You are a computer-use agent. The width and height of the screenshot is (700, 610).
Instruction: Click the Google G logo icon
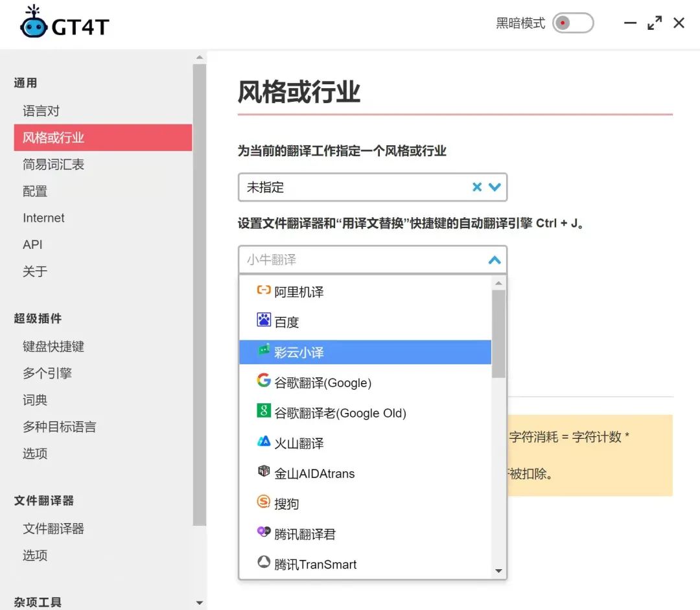tap(263, 380)
